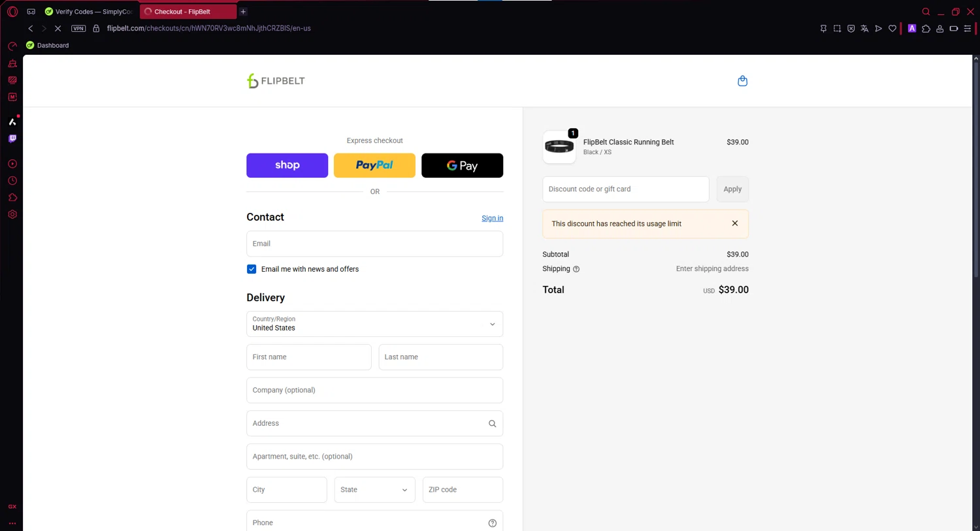Image resolution: width=980 pixels, height=531 pixels.
Task: Open the M chip icon in sidebar
Action: (x=12, y=97)
